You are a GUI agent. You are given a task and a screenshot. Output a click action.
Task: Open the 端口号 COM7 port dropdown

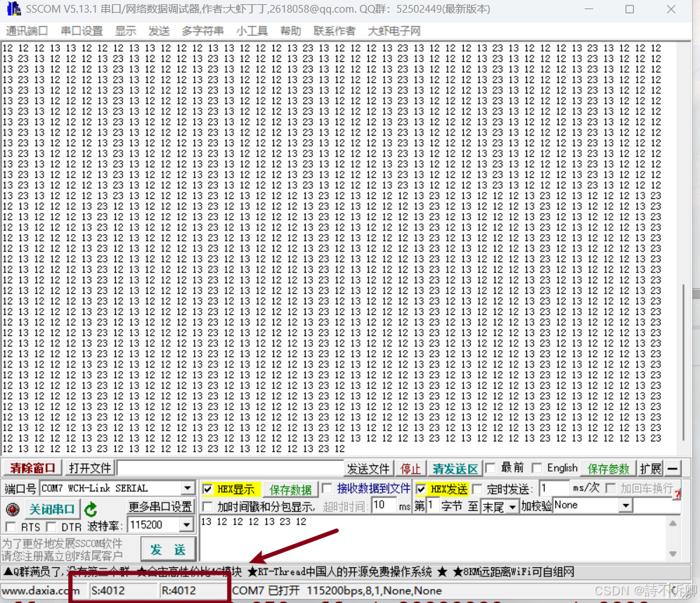click(x=188, y=488)
